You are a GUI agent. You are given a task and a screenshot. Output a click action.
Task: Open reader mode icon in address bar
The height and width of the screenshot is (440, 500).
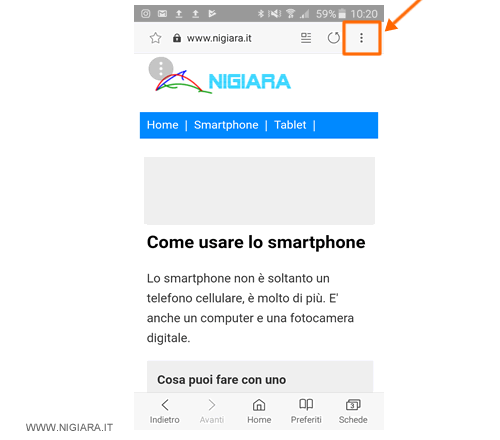pyautogui.click(x=306, y=38)
